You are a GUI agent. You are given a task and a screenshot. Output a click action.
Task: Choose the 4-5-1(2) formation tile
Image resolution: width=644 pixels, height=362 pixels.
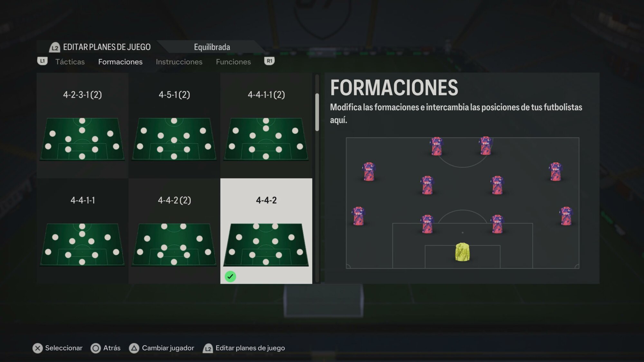click(x=174, y=125)
